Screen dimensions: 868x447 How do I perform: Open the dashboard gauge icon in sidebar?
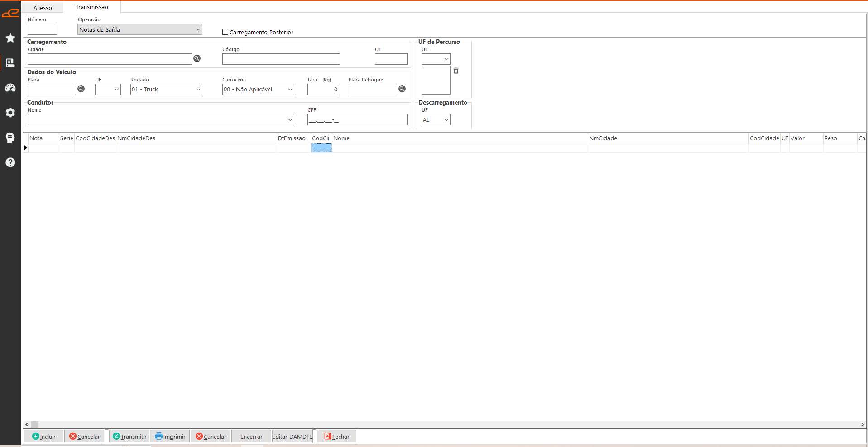point(10,88)
